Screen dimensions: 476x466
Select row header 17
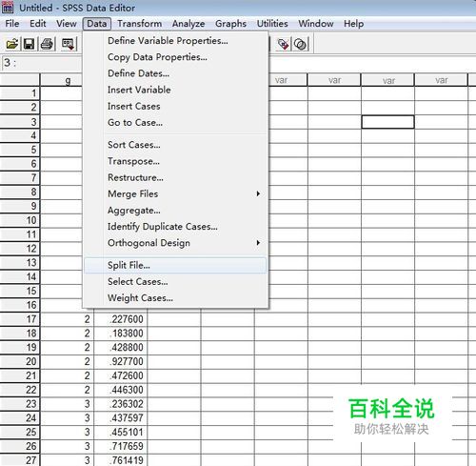(20, 319)
